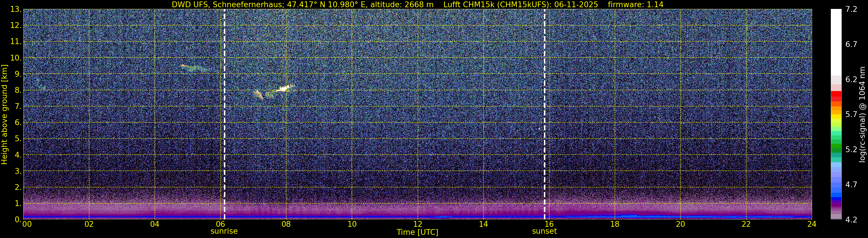
Task: Click the '3.' height axis tick label
Action: click(18, 171)
